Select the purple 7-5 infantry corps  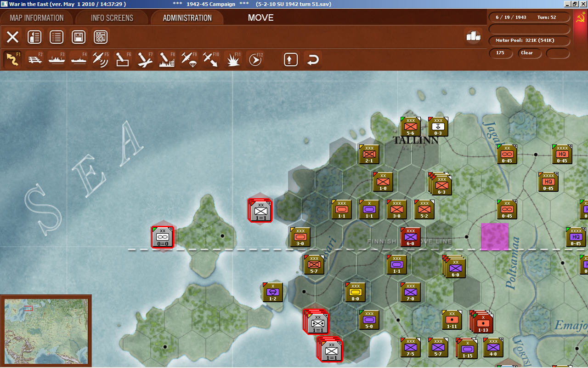point(410,347)
